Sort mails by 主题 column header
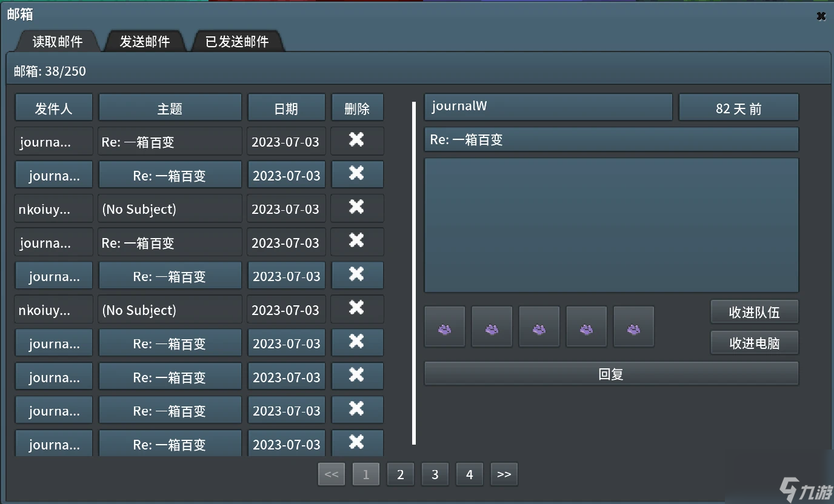 pos(170,108)
